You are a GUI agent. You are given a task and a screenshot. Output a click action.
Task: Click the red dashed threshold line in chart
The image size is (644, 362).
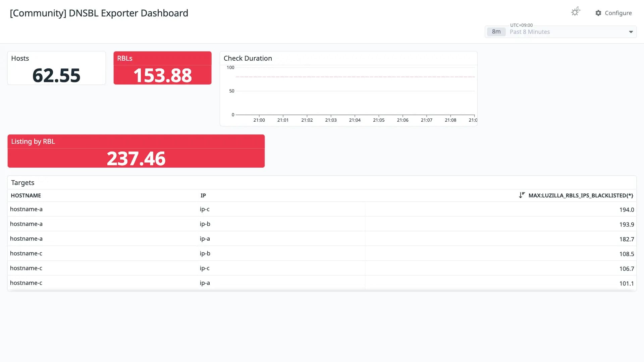pos(355,77)
